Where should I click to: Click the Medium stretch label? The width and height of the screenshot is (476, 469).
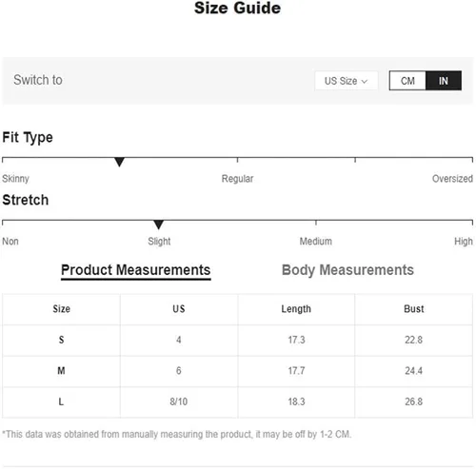tap(316, 242)
